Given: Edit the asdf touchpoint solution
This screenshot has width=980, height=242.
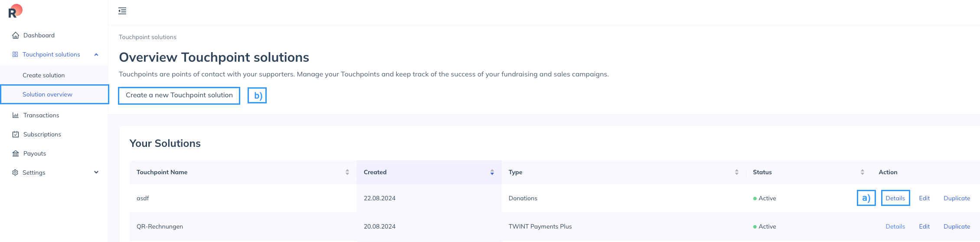Looking at the screenshot, I should point(924,198).
